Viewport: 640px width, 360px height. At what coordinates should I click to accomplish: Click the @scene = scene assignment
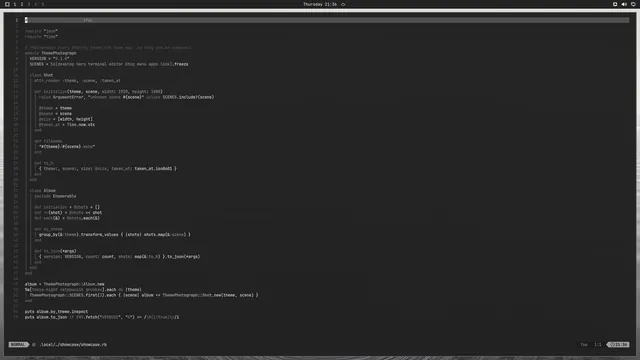55,113
